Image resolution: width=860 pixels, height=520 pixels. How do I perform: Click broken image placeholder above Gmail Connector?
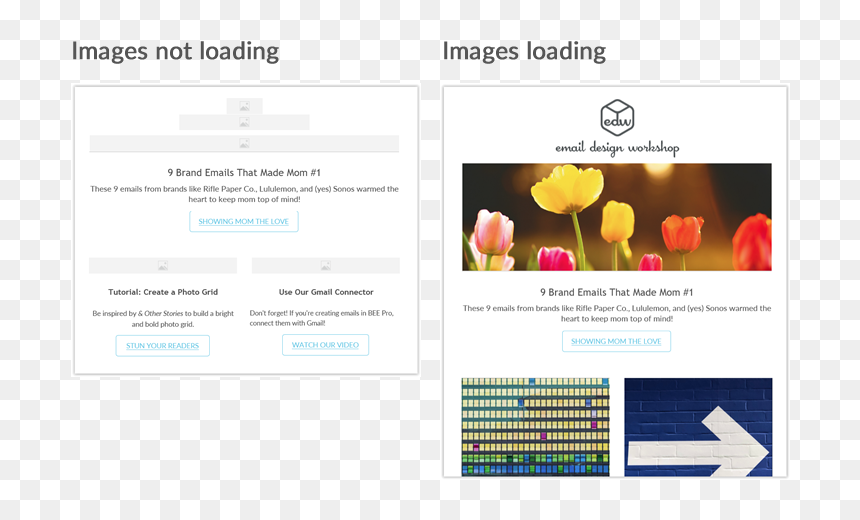[326, 265]
